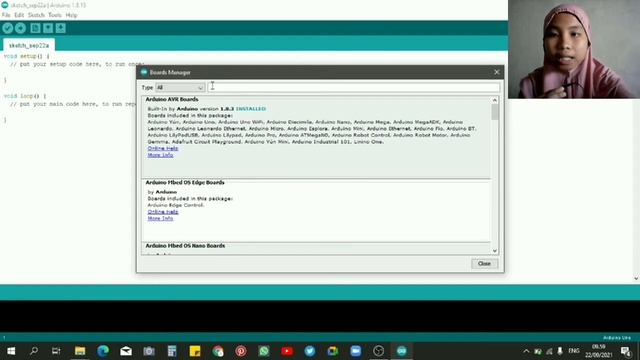Open taskbar Search magnifier
The image size is (640, 360).
[34, 351]
